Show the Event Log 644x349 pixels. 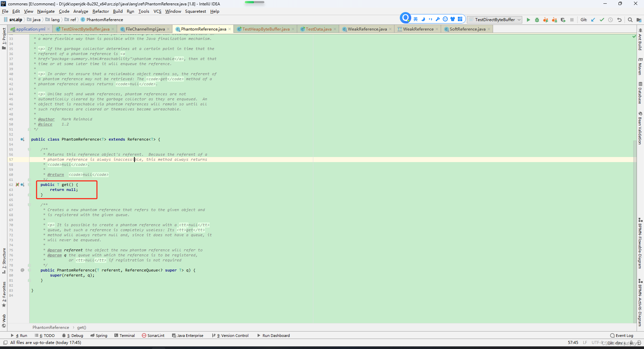click(622, 335)
